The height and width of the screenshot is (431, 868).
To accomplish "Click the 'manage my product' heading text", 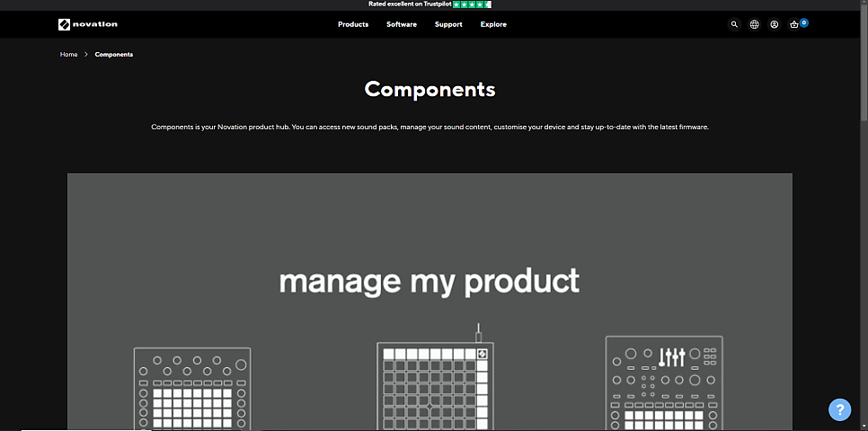I will [x=429, y=281].
